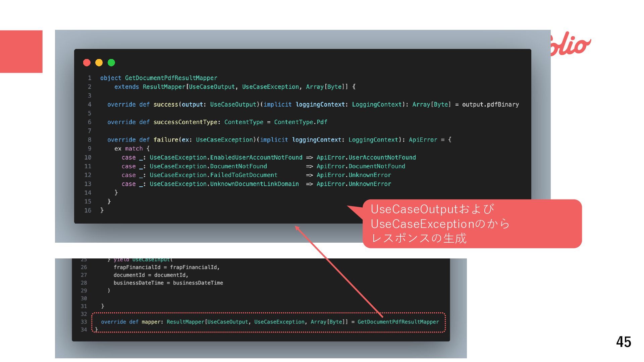644x362 pixels.
Task: Click the red window dot in code window
Action: click(87, 63)
